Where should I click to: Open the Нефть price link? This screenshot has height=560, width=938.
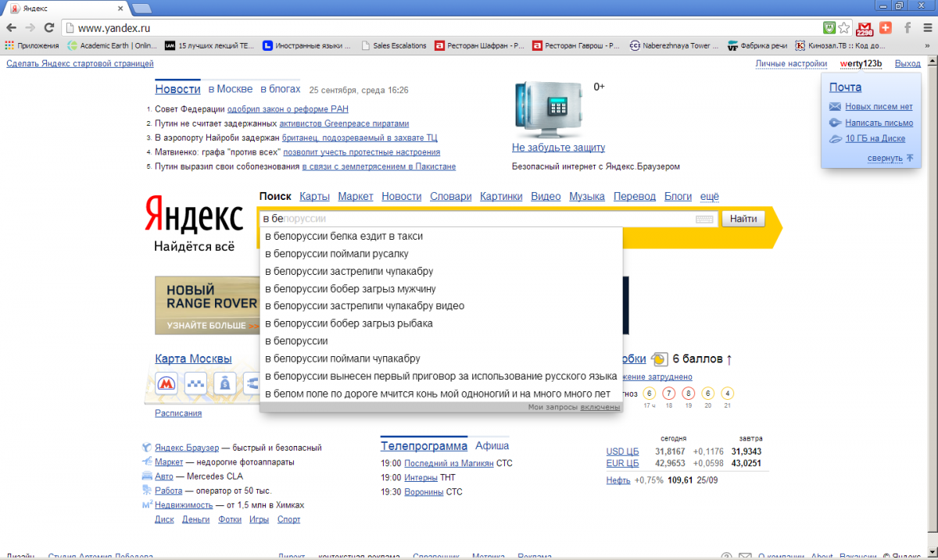point(618,480)
